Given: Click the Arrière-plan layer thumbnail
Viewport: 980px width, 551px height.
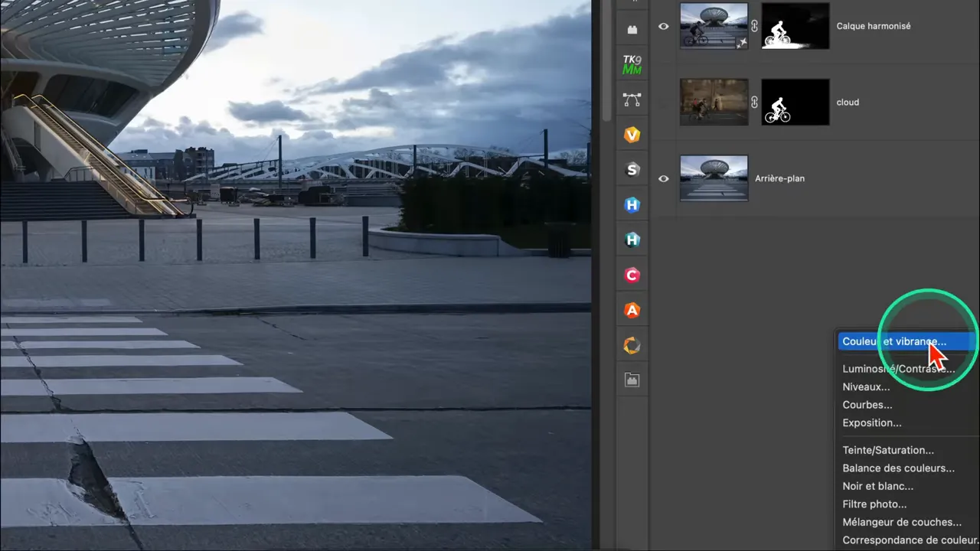Looking at the screenshot, I should (x=714, y=178).
